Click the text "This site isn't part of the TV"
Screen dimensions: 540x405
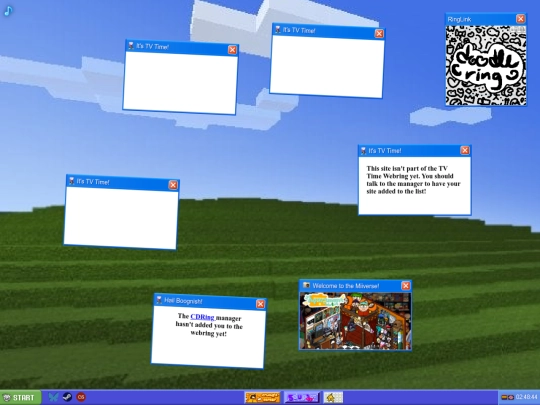(x=407, y=168)
